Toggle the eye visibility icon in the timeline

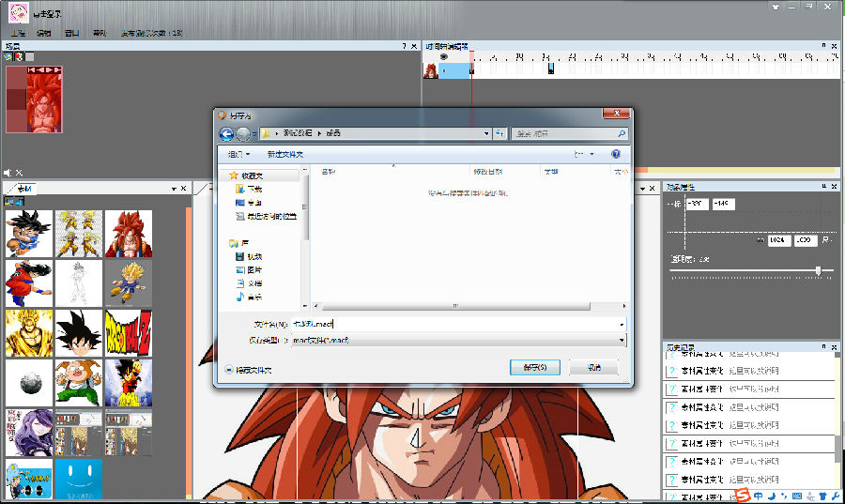coord(444,57)
